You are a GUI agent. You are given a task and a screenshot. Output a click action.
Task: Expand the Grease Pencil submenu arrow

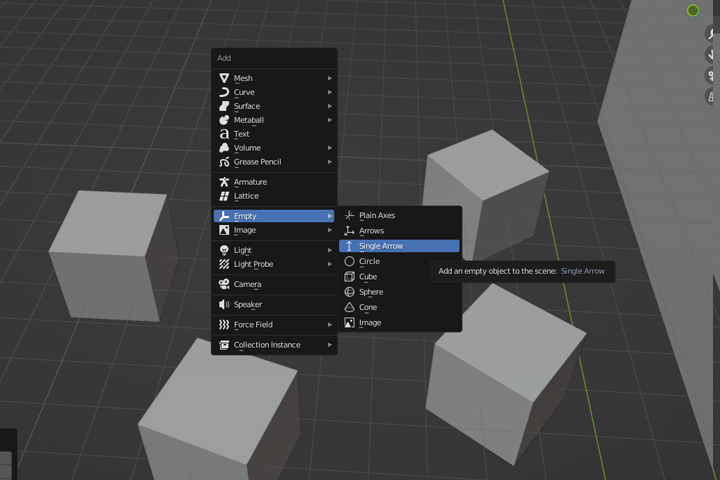coord(330,162)
